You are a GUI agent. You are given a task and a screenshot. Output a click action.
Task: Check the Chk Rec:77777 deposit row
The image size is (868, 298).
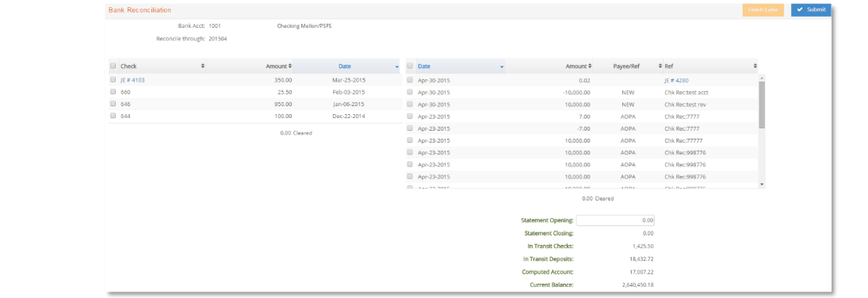pyautogui.click(x=410, y=140)
